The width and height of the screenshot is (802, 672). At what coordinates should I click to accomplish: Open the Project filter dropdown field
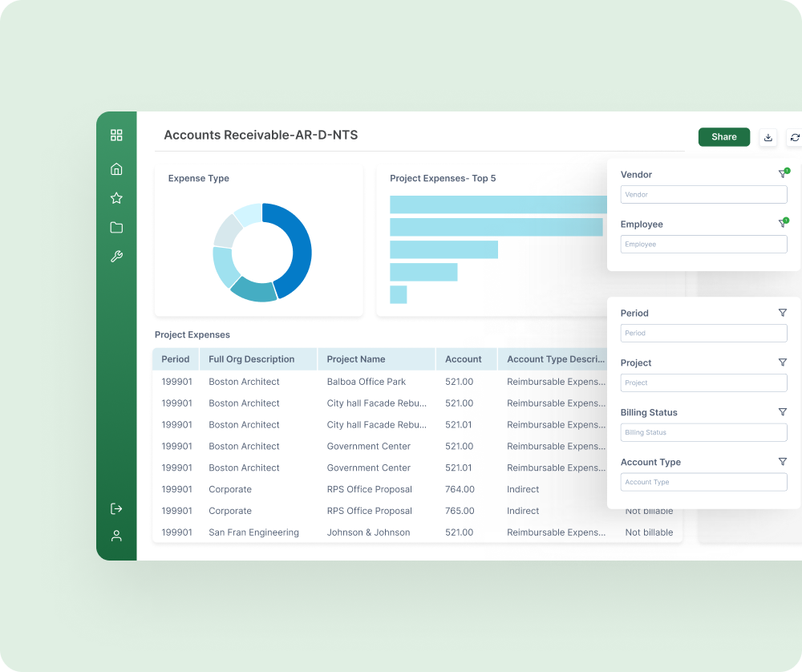703,383
